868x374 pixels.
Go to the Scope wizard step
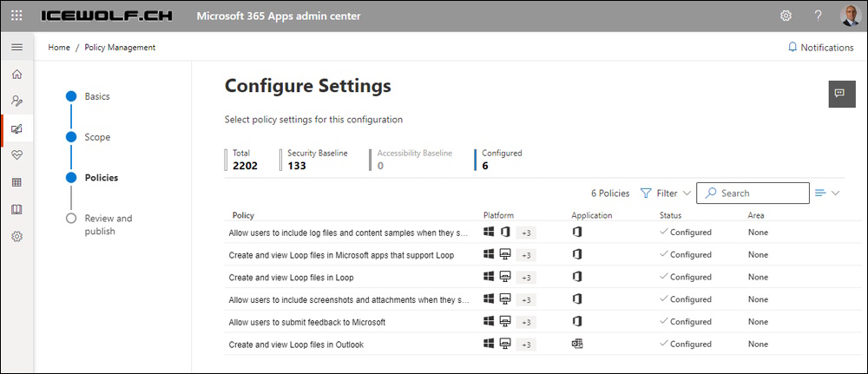point(88,137)
